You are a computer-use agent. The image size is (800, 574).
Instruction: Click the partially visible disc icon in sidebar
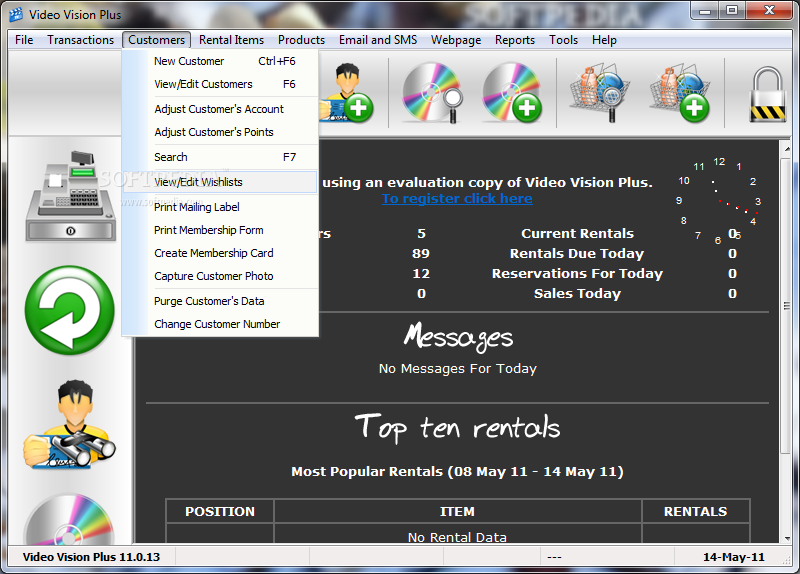pos(70,518)
